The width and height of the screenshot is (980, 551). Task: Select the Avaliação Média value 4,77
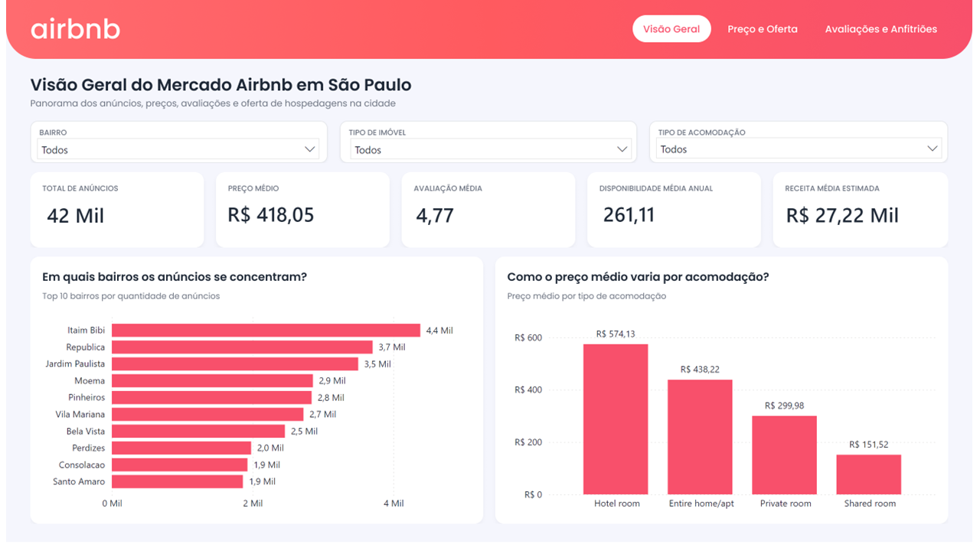[x=435, y=216]
